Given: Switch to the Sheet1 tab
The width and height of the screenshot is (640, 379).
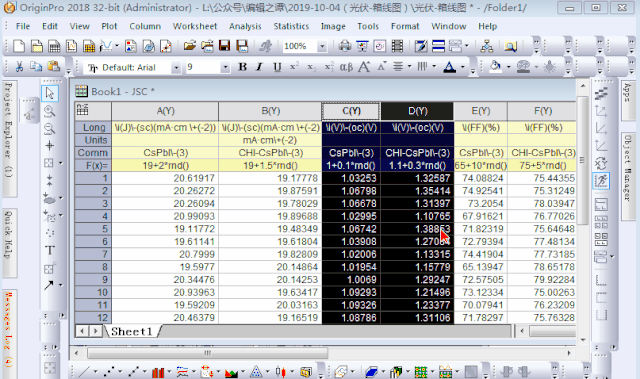Looking at the screenshot, I should (131, 331).
